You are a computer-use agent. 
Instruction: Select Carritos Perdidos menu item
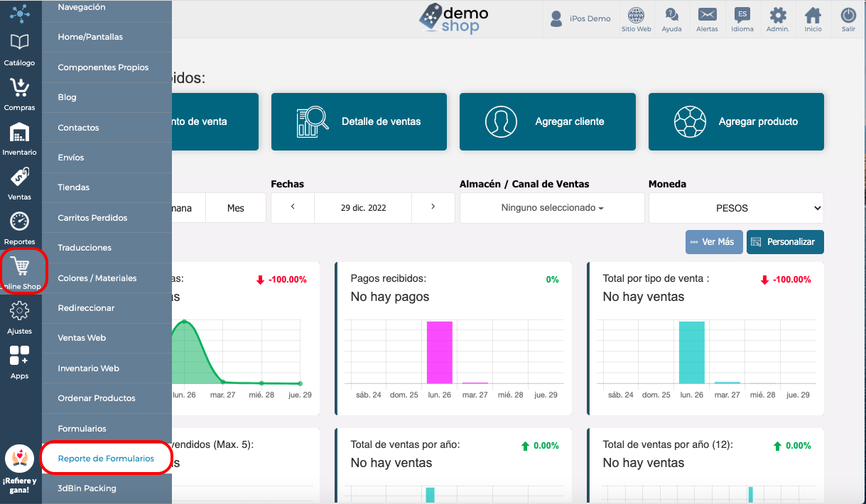pos(92,218)
